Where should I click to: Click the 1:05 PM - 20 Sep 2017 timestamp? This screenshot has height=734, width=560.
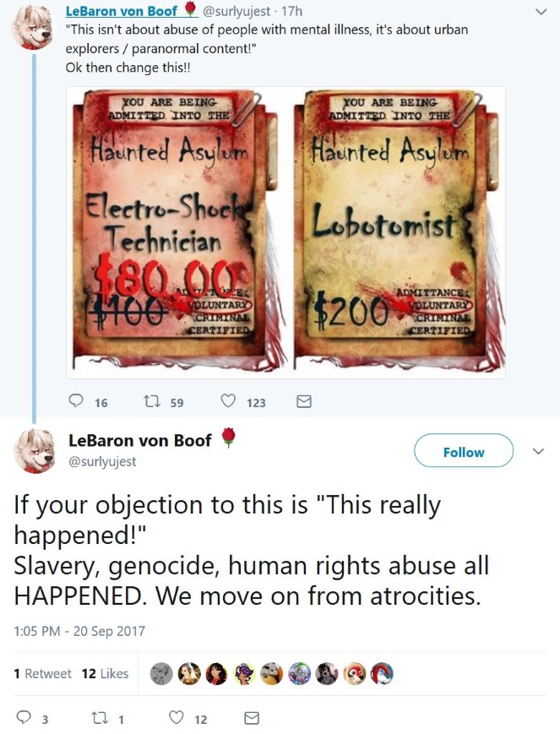[x=79, y=631]
